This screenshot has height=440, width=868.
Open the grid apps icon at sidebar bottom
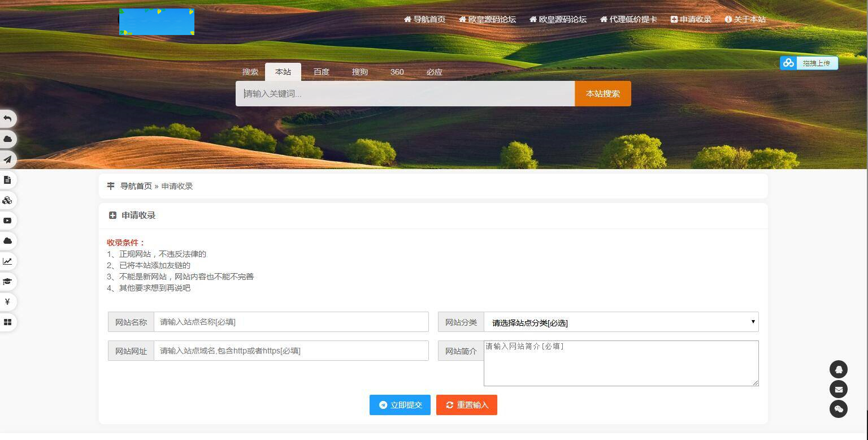pyautogui.click(x=7, y=322)
